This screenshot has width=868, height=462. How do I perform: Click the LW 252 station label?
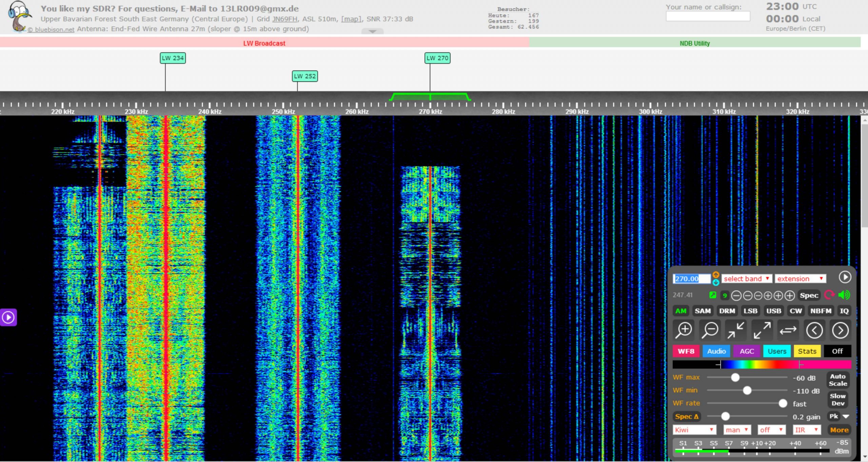coord(304,76)
